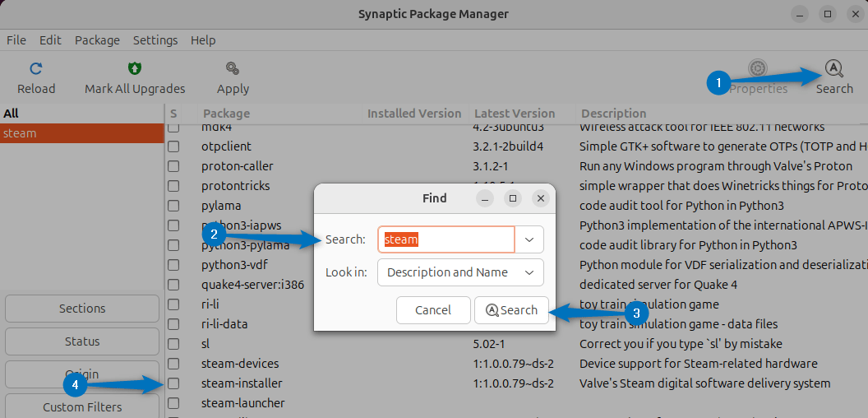Select the python3-vdf package name
This screenshot has width=868, height=418.
click(x=235, y=265)
